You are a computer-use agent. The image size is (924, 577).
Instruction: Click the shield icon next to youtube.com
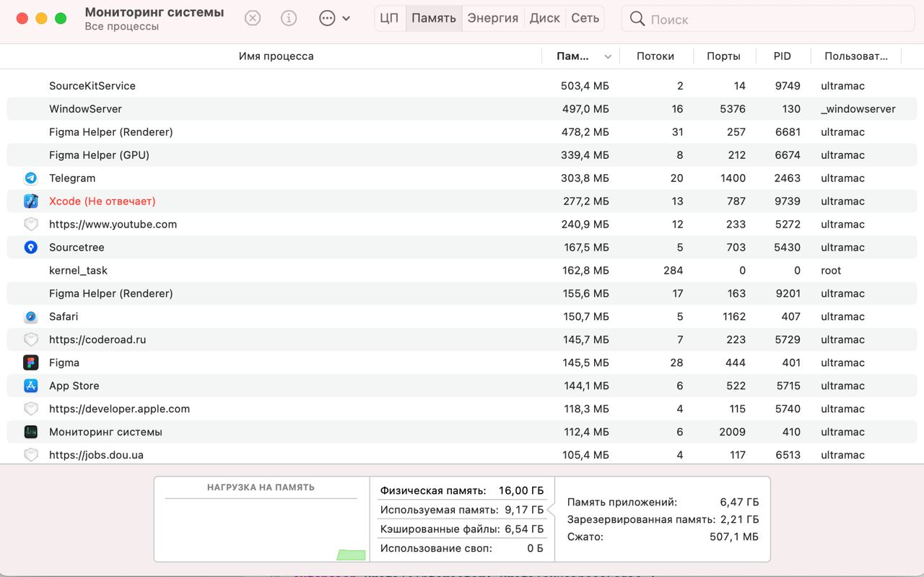pyautogui.click(x=31, y=224)
